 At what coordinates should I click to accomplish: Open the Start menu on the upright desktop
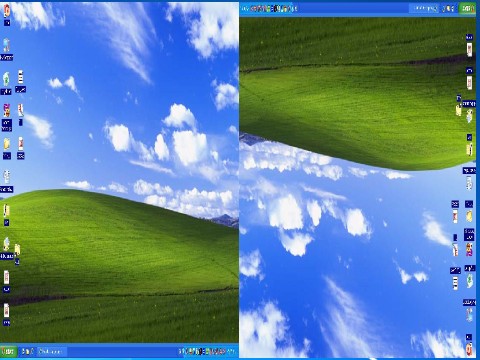click(x=8, y=351)
